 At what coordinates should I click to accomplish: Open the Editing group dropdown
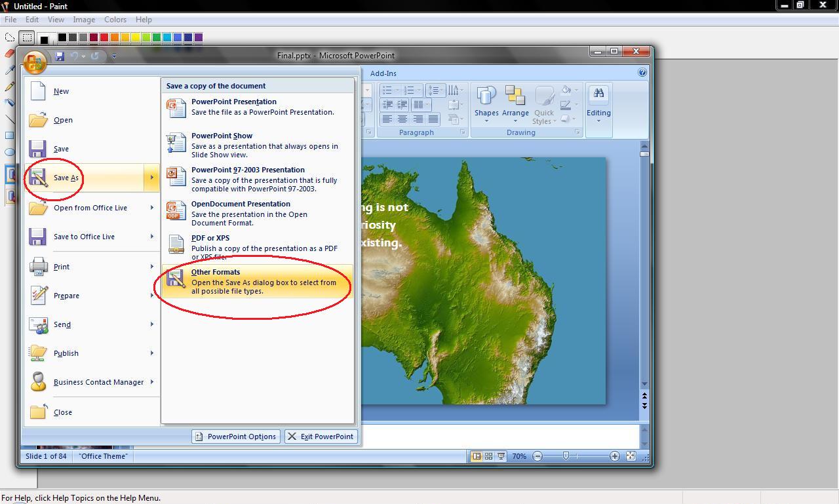pyautogui.click(x=598, y=104)
